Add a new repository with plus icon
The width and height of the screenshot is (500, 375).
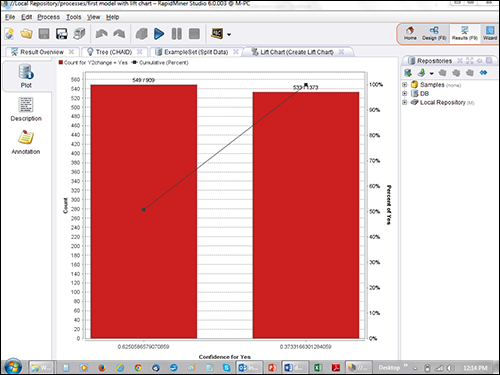(408, 73)
